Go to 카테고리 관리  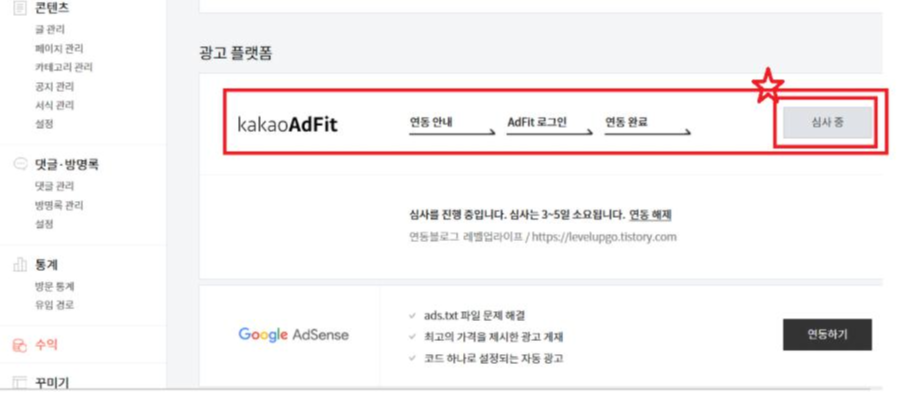coord(63,67)
